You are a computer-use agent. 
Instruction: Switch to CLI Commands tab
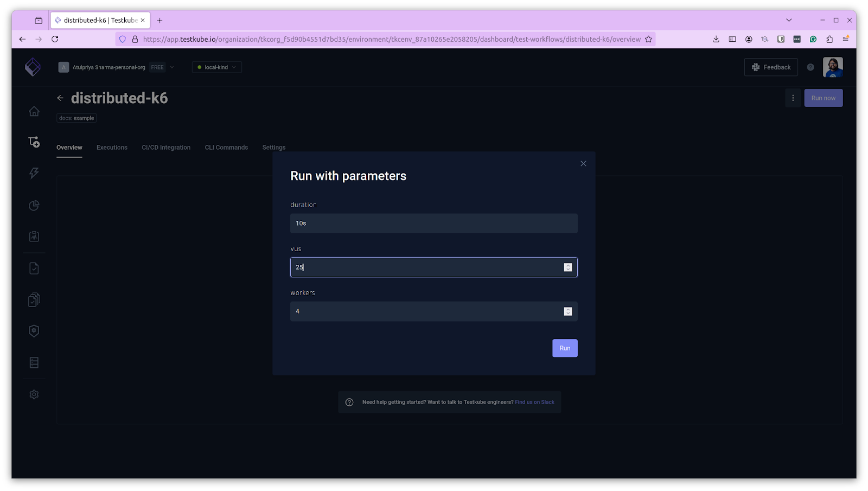226,148
